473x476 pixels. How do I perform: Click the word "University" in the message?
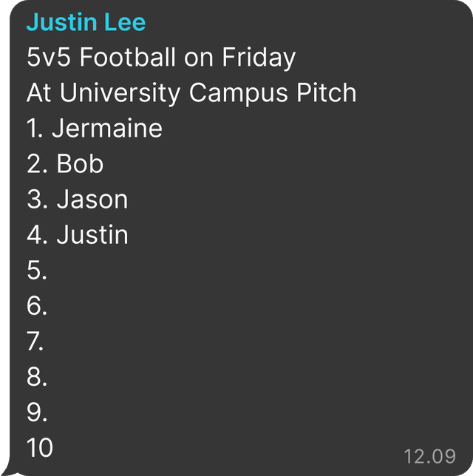click(x=120, y=93)
